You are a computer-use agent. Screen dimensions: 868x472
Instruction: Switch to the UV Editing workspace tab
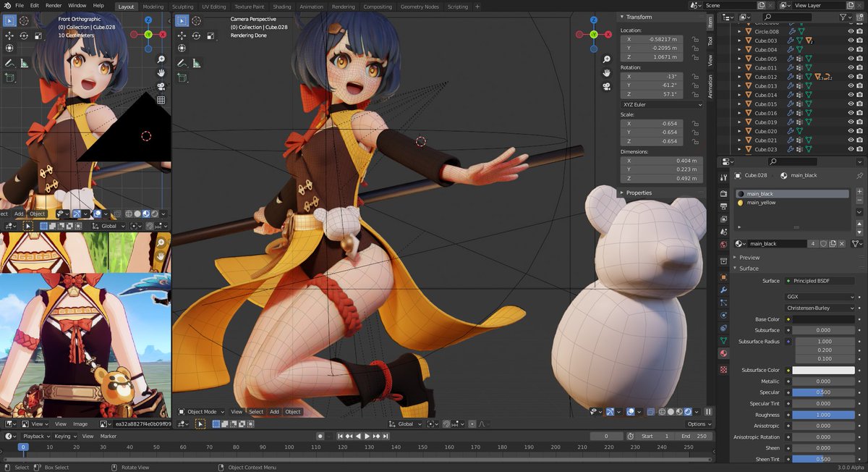[214, 7]
